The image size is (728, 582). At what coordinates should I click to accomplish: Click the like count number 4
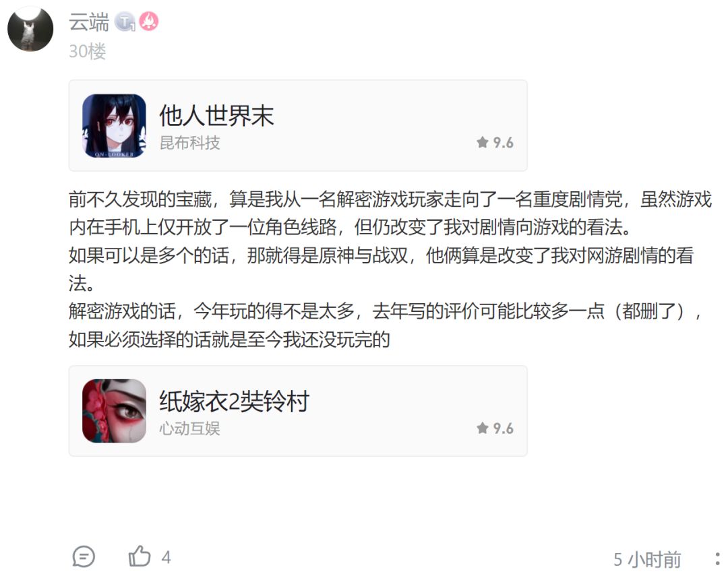coord(166,557)
